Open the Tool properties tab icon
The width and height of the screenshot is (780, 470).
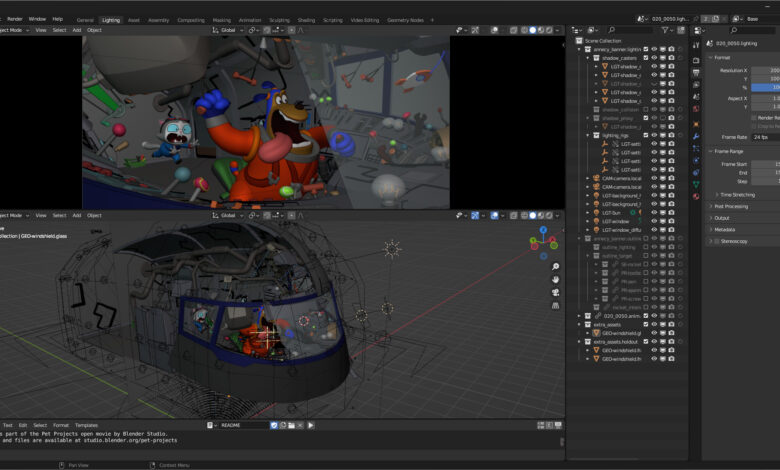tap(696, 46)
